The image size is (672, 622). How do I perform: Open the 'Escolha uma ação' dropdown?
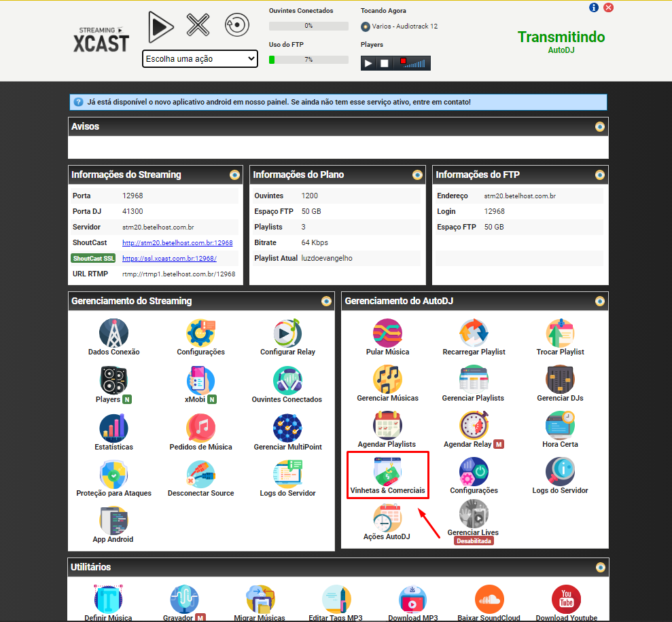[200, 59]
